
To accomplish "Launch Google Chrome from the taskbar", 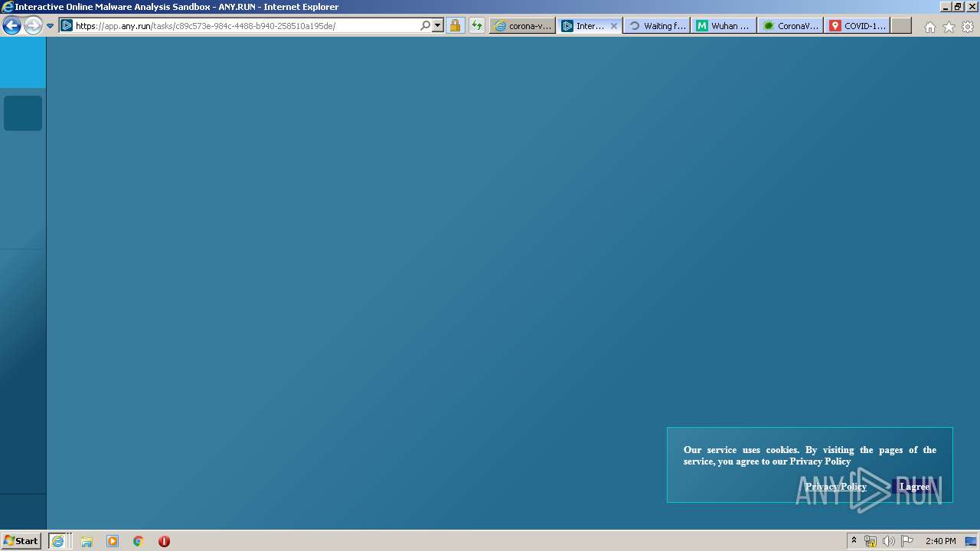I will 139,541.
